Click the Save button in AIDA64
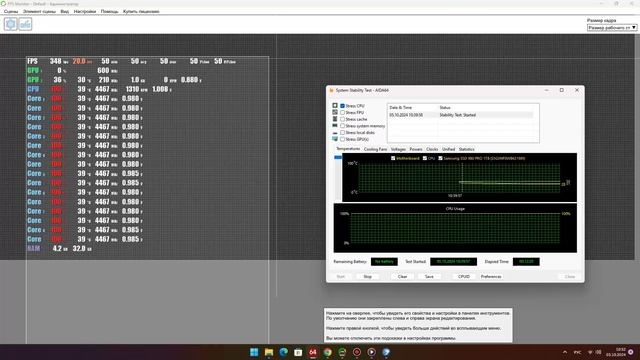The image size is (640, 360). tap(429, 277)
